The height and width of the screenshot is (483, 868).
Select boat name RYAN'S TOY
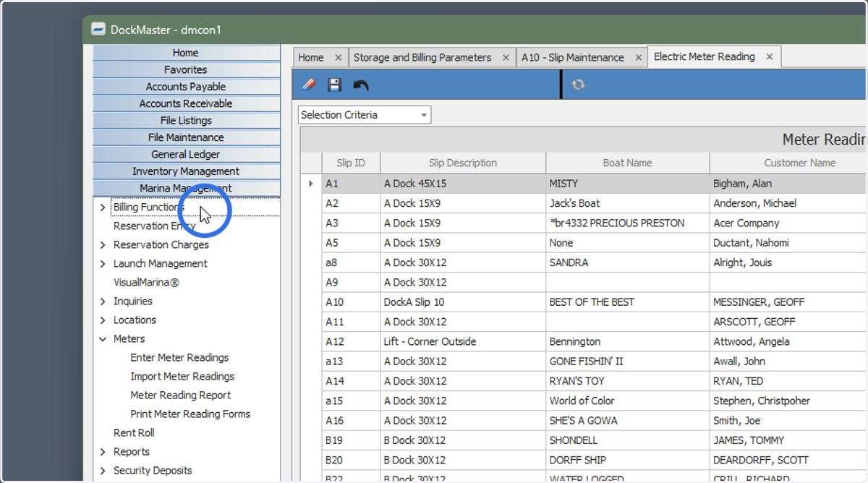pos(628,381)
